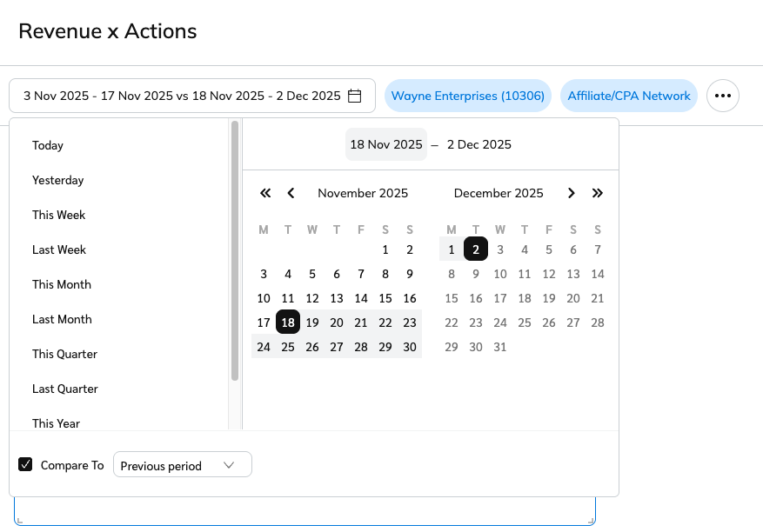The width and height of the screenshot is (763, 532).
Task: Expand the Previous period dropdown
Action: (183, 465)
